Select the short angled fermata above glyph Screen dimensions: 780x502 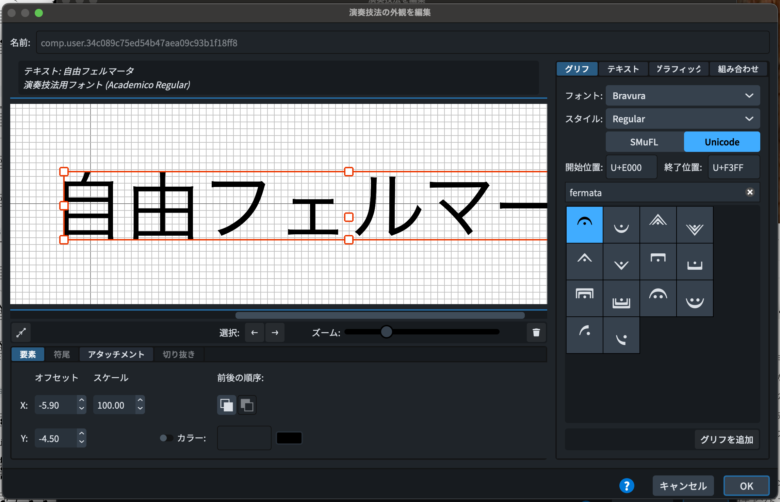click(585, 262)
